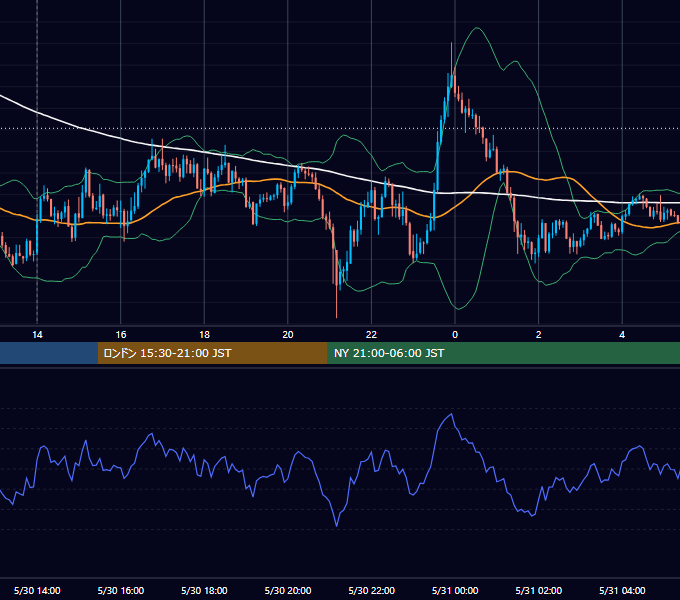The width and height of the screenshot is (680, 600).
Task: Click the upper Bollinger band peak after 0:00
Action: (x=477, y=28)
